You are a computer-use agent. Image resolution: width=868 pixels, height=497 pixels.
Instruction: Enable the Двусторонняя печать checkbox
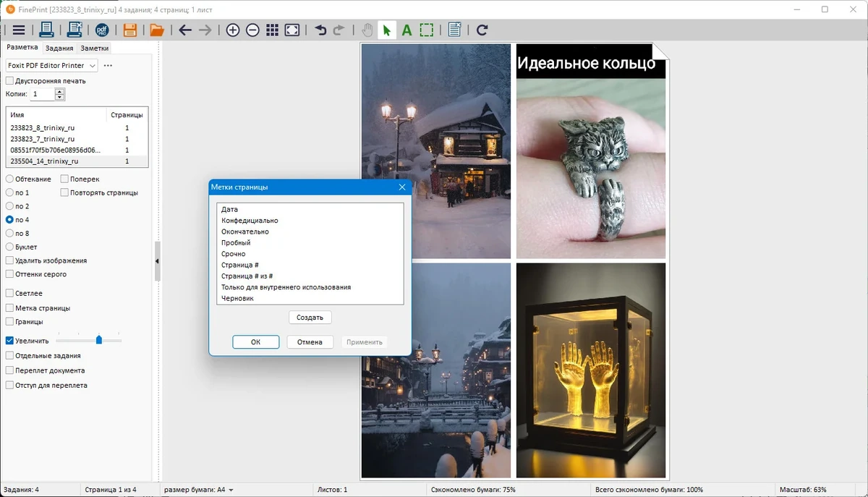pos(9,81)
